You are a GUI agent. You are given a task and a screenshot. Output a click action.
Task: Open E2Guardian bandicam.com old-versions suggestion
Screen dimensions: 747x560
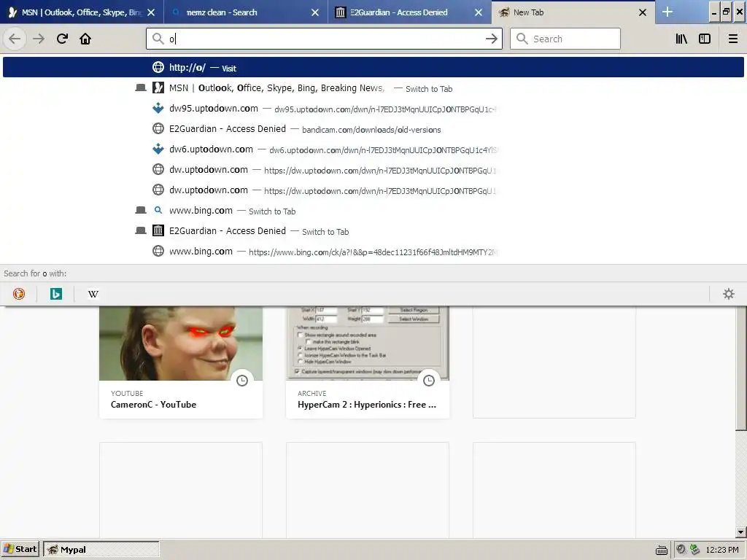373,129
